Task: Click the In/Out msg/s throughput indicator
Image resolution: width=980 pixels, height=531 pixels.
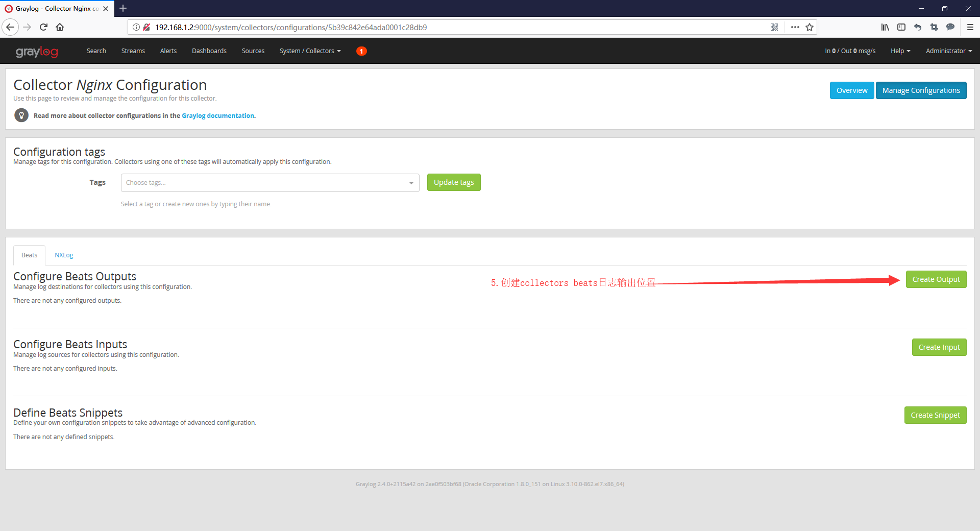Action: [850, 51]
